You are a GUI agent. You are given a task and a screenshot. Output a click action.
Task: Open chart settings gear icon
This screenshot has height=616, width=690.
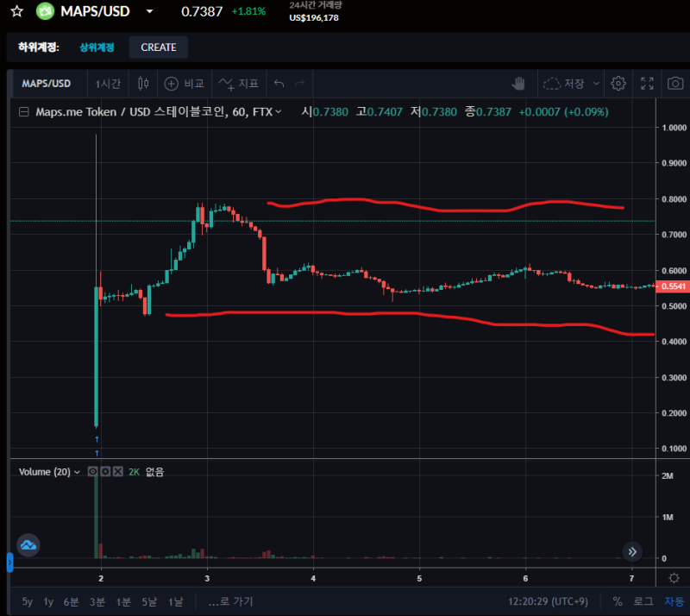click(618, 83)
